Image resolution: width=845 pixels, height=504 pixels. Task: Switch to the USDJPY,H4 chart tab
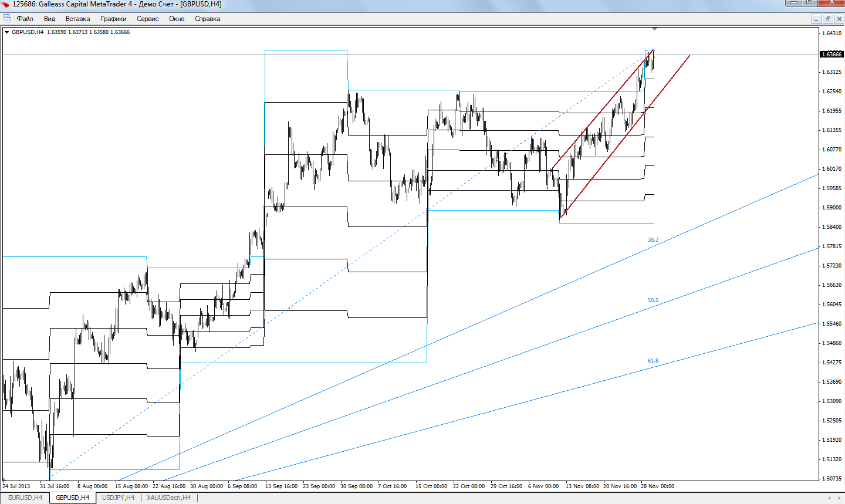(118, 498)
